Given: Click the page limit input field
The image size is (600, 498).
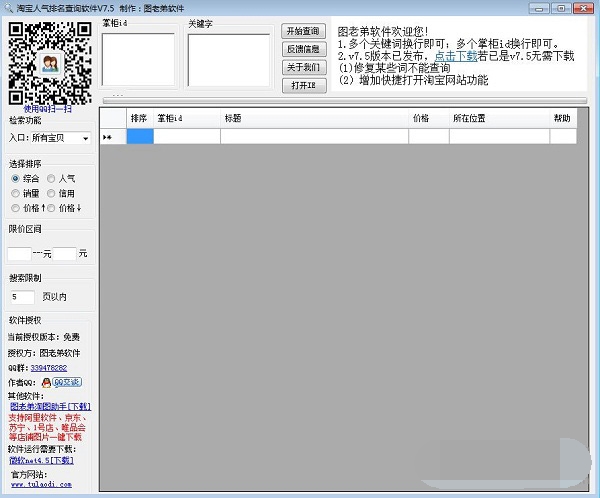Looking at the screenshot, I should [21, 297].
